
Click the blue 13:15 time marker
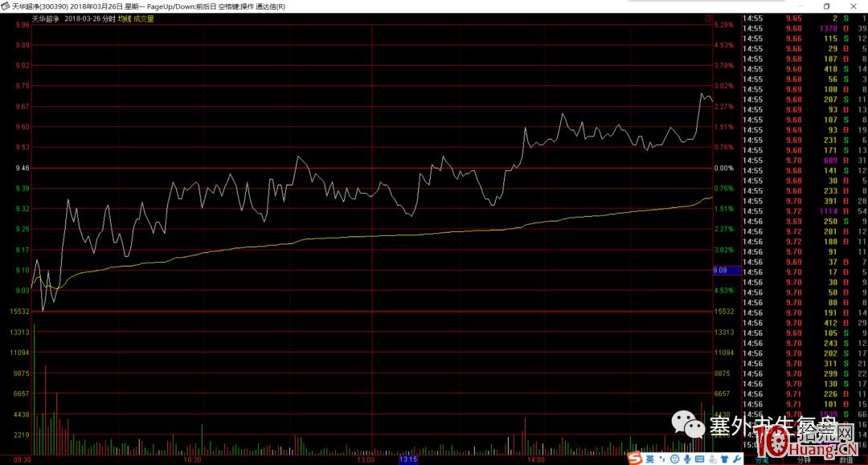coord(408,459)
